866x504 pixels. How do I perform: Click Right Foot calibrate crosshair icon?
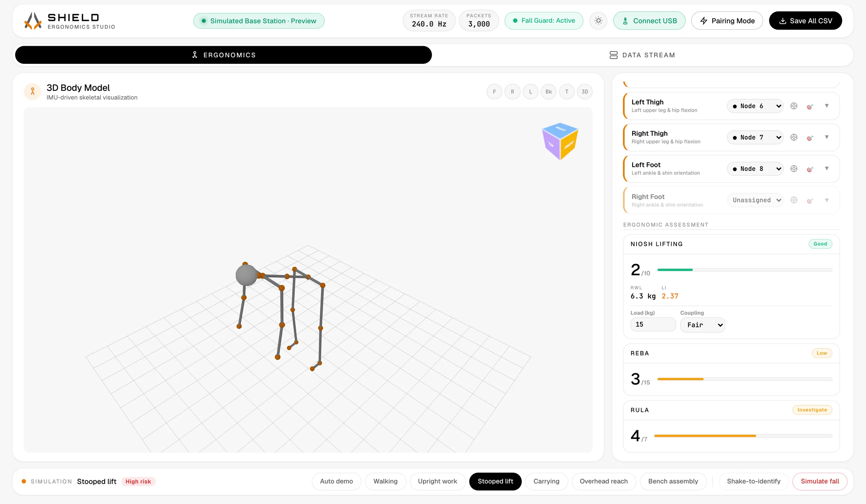click(794, 200)
